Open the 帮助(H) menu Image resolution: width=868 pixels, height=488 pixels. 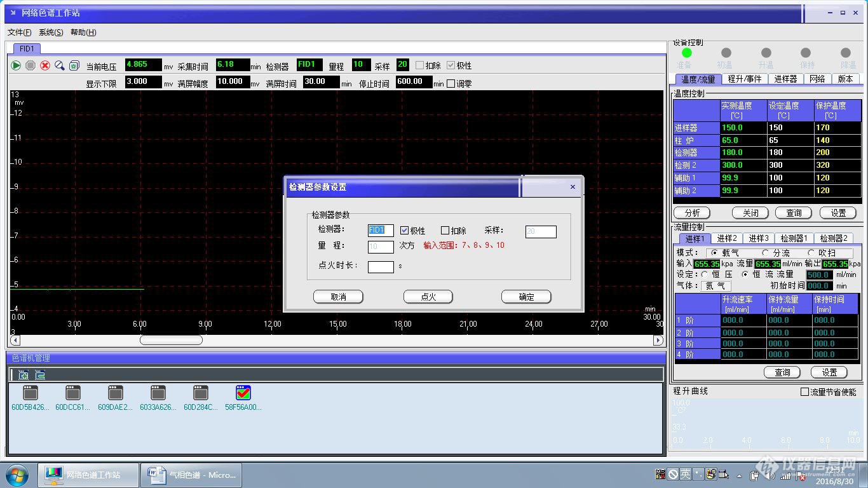pyautogui.click(x=83, y=32)
